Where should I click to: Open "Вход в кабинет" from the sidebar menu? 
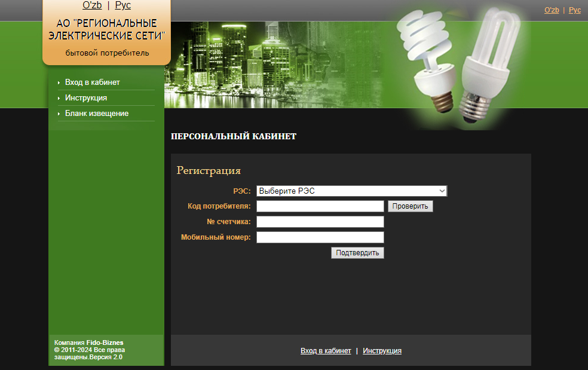[x=93, y=82]
